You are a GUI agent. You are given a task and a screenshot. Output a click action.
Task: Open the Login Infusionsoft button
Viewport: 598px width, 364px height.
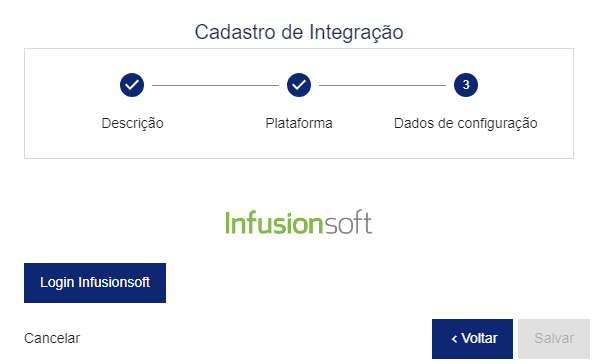click(95, 283)
